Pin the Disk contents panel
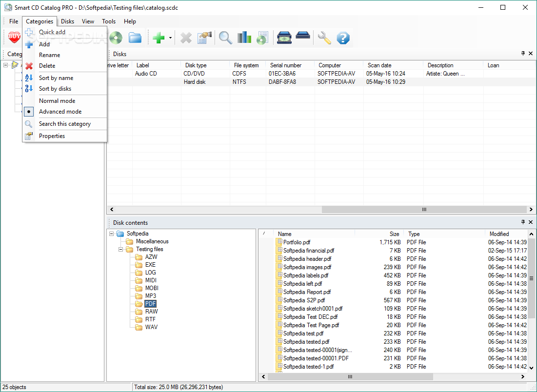This screenshot has width=537, height=392. (x=523, y=222)
